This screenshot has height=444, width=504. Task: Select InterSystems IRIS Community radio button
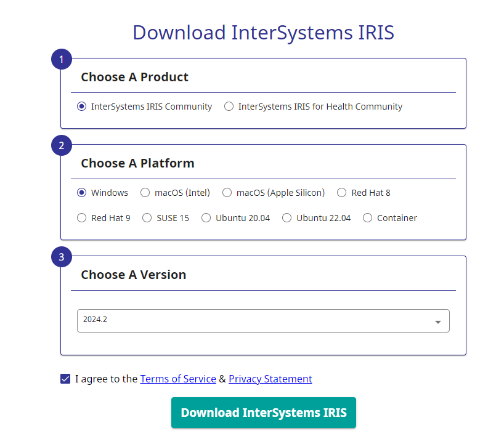82,107
